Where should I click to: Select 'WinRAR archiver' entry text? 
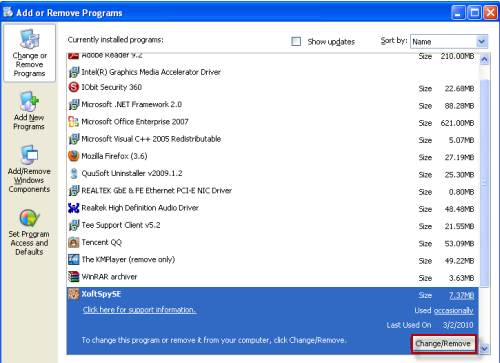pos(109,277)
